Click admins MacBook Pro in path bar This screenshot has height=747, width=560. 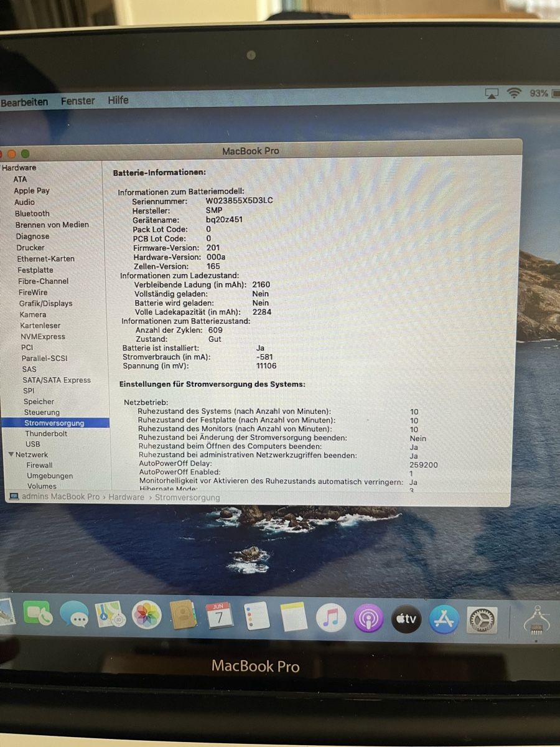coord(60,497)
